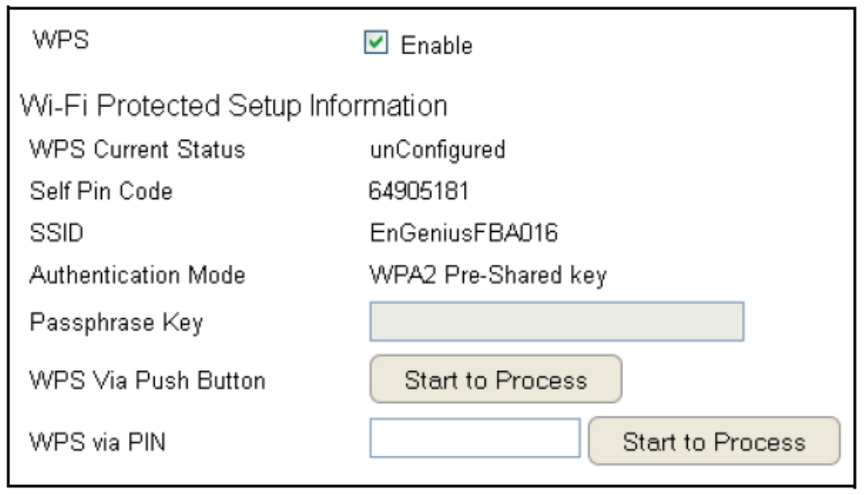Click the Self Pin Code label
This screenshot has height=495, width=868.
click(101, 192)
